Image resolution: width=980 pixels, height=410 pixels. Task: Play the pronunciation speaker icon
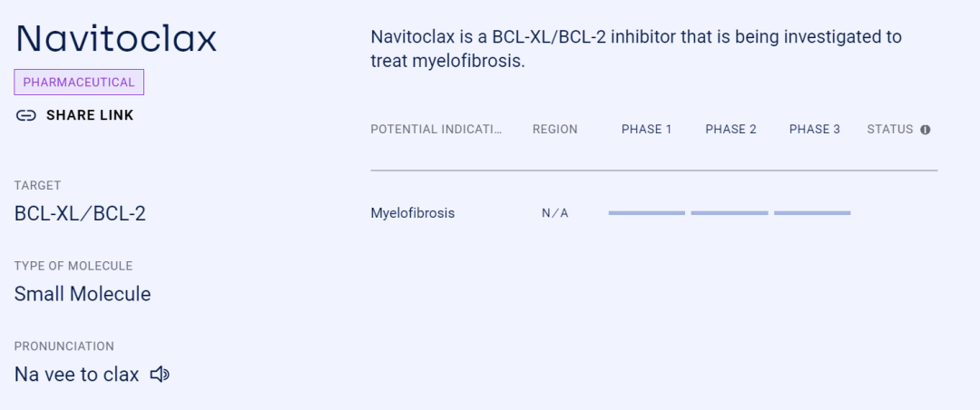[160, 374]
